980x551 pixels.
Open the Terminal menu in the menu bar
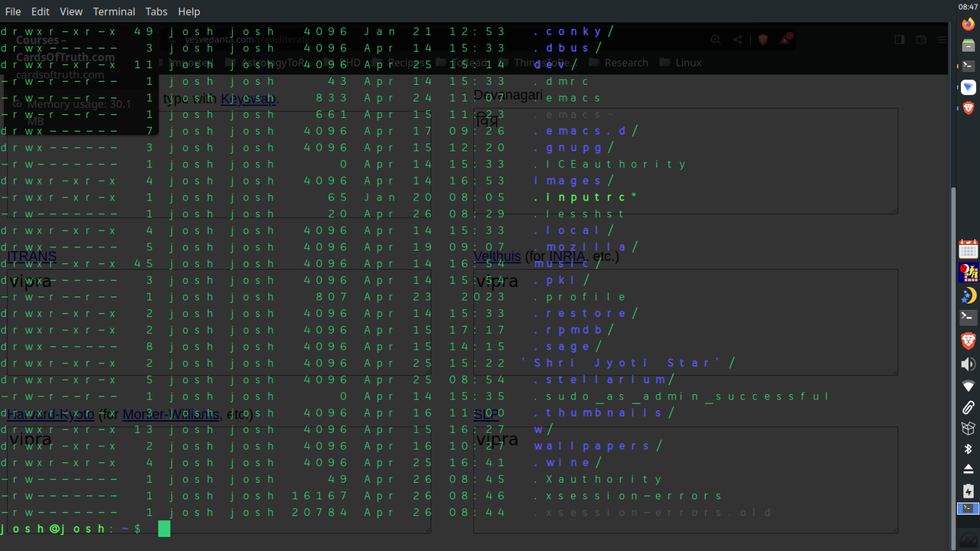click(x=113, y=11)
